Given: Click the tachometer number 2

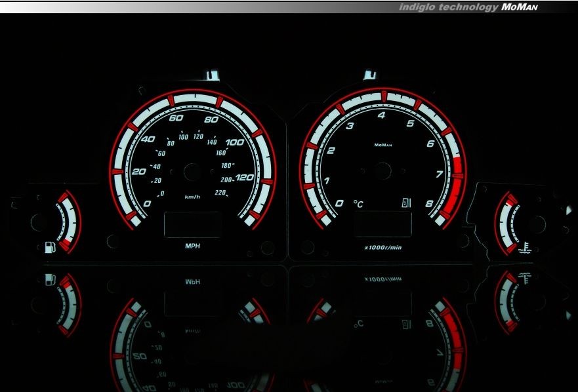Looking at the screenshot, I should (331, 150).
